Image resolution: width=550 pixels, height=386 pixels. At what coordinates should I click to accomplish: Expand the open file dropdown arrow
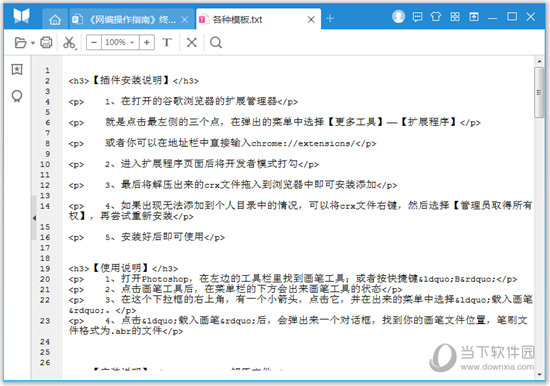[33, 43]
